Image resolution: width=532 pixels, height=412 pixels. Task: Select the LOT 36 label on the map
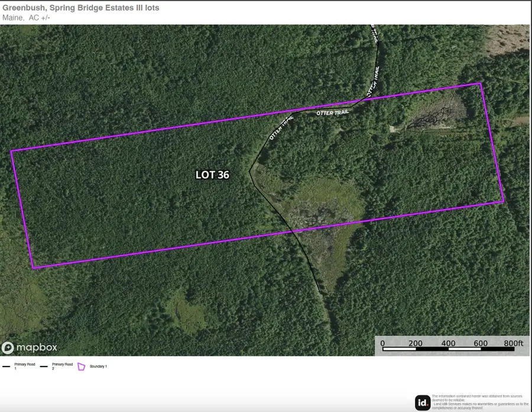pos(213,175)
